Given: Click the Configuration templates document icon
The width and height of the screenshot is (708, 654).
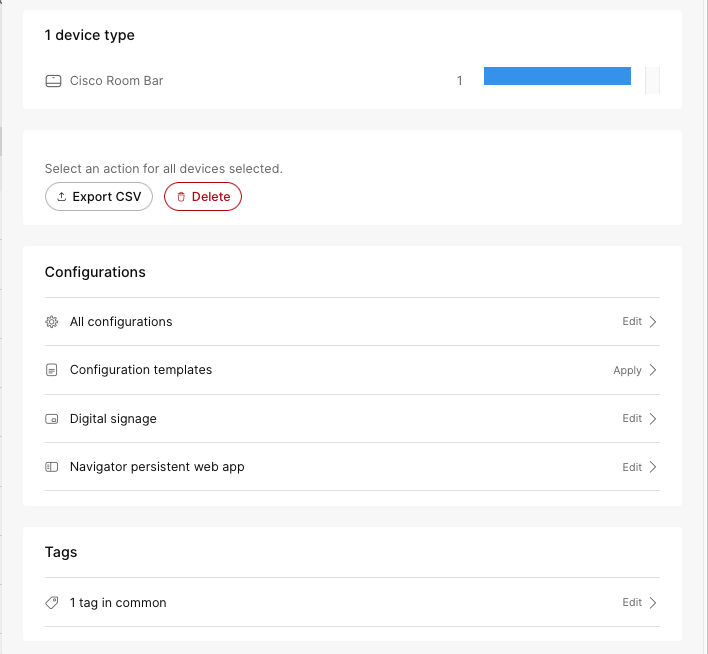Looking at the screenshot, I should (x=53, y=370).
